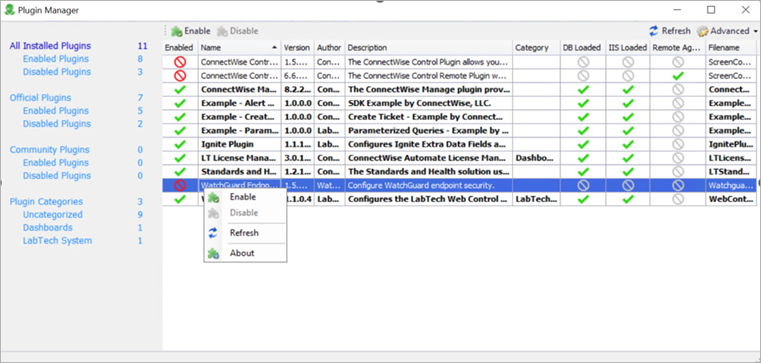Click enabled checkmark of Ignite Plugin row
The width and height of the screenshot is (761, 363).
[180, 144]
